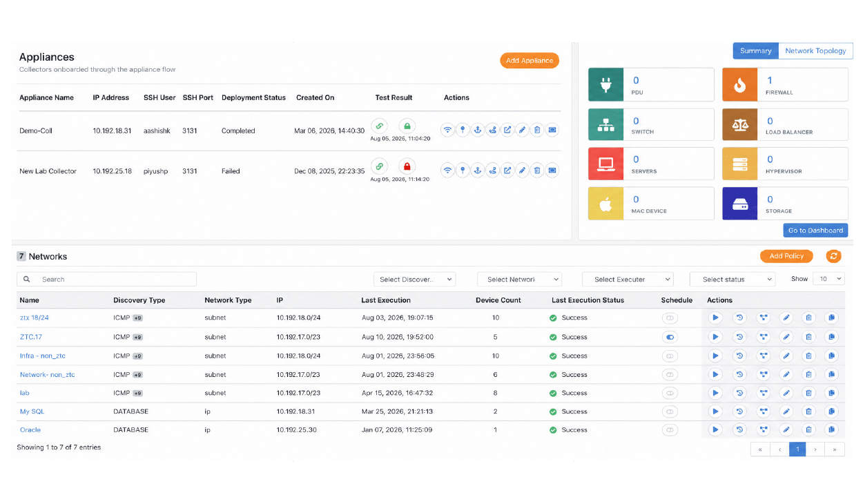Switch to the Network Topology tab

tap(815, 51)
